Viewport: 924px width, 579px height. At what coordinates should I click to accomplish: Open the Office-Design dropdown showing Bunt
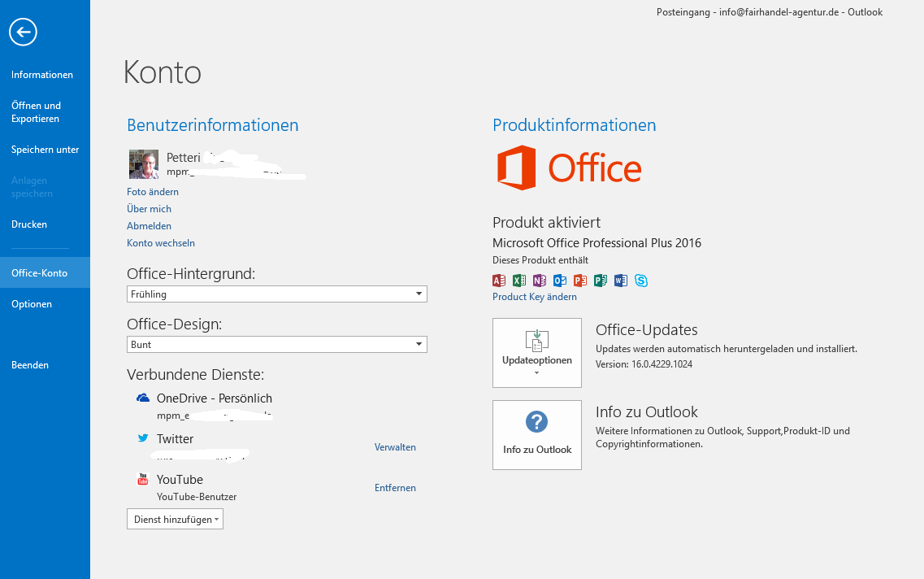[x=277, y=344]
